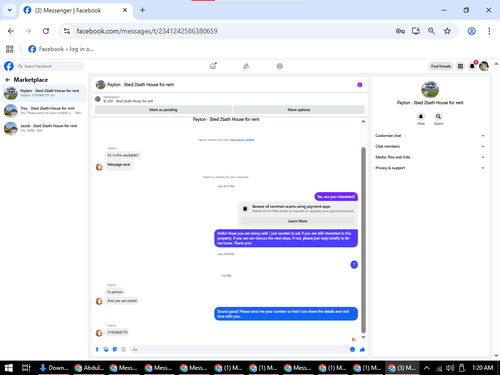Open account profile picture menu
This screenshot has width=500, height=375.
[484, 66]
